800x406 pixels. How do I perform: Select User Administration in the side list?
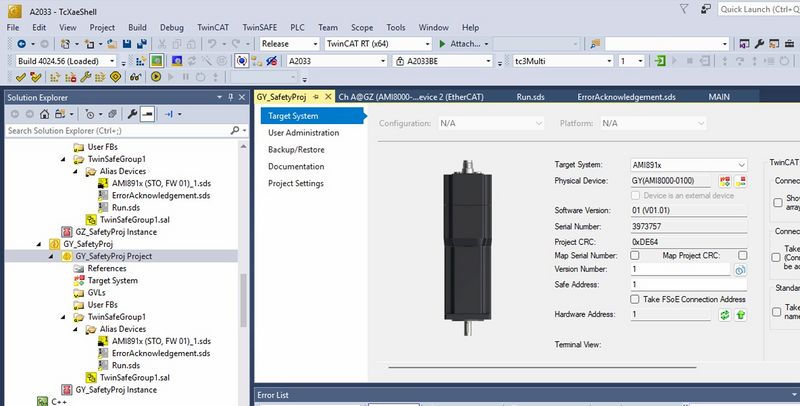coord(304,132)
